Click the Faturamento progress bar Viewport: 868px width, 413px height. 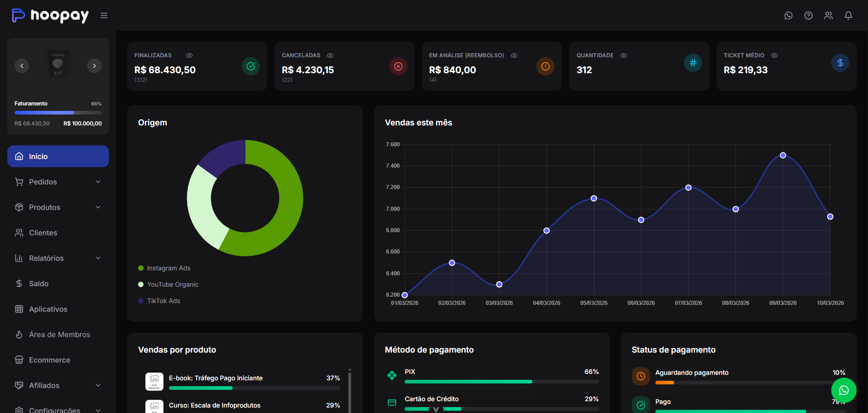tap(58, 113)
